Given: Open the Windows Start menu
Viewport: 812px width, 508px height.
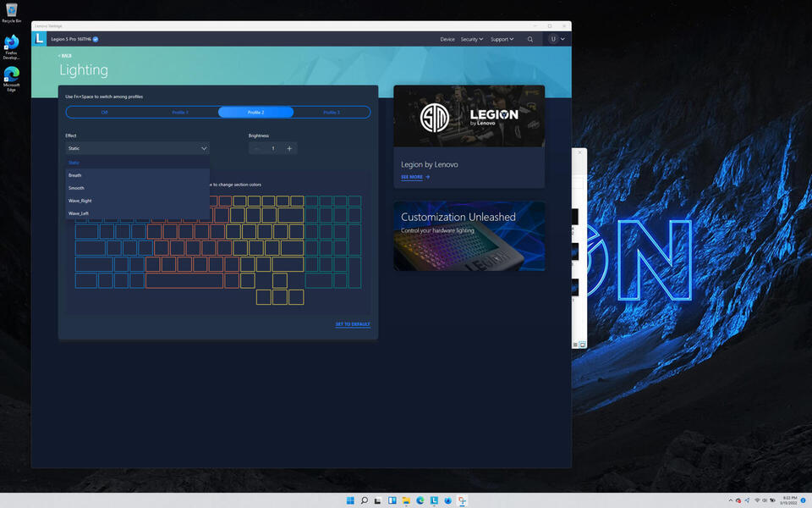Looking at the screenshot, I should [350, 500].
